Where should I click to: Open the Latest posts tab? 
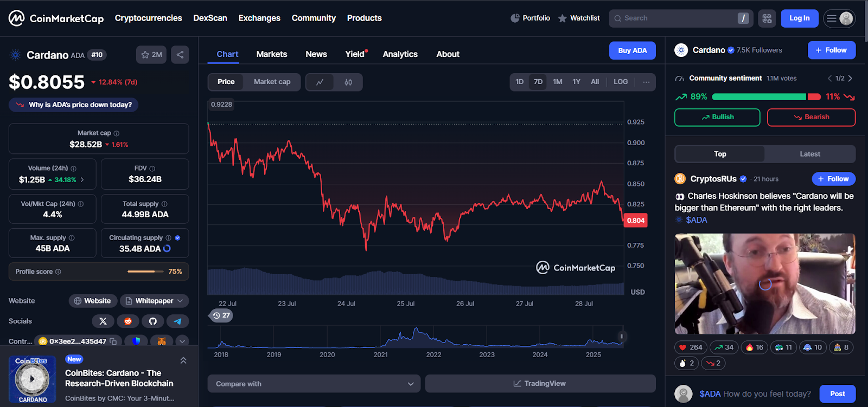[x=809, y=154]
